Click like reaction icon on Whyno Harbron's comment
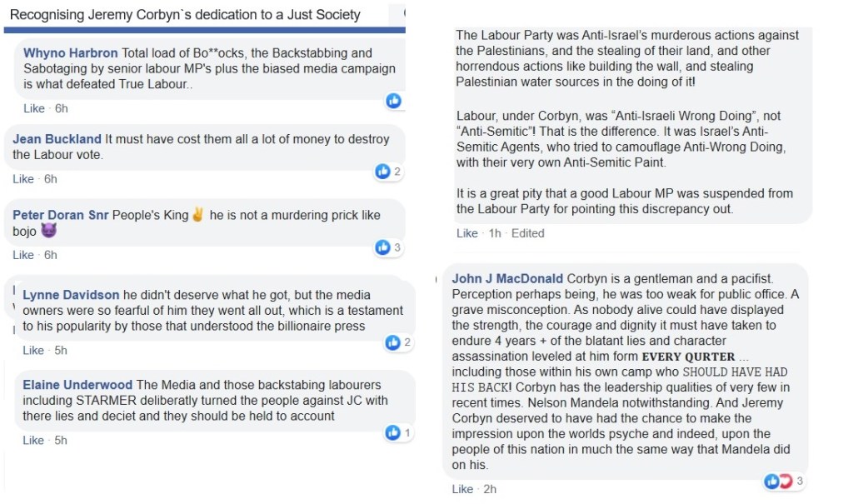Screen dimensions: 853x504 (393, 101)
